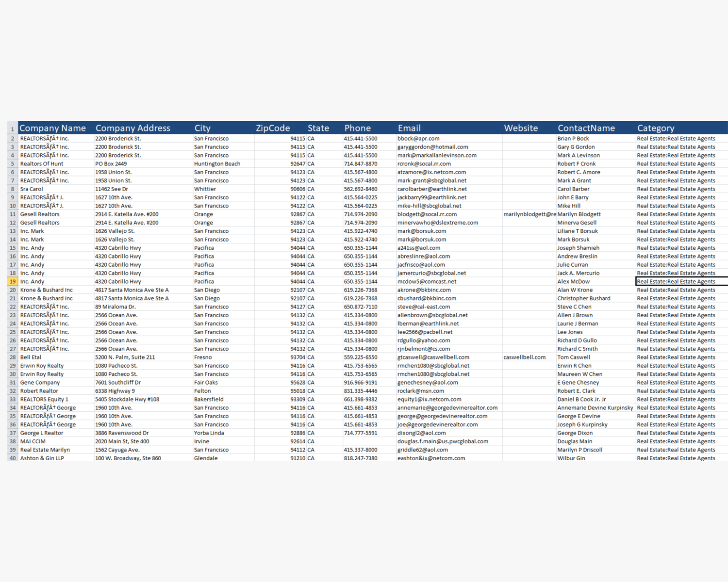This screenshot has width=728, height=582.
Task: Click contact 'Tom Caswell'
Action: coord(596,357)
